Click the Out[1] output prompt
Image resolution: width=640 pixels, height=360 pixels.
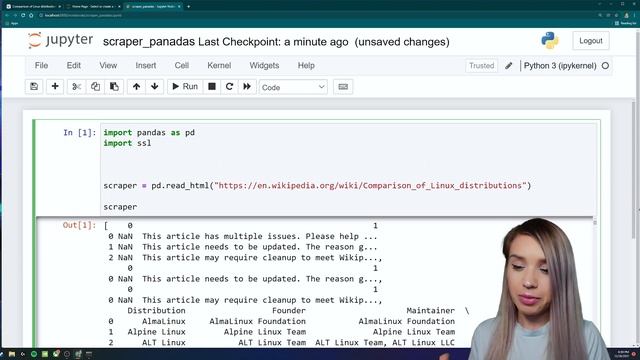[80, 225]
